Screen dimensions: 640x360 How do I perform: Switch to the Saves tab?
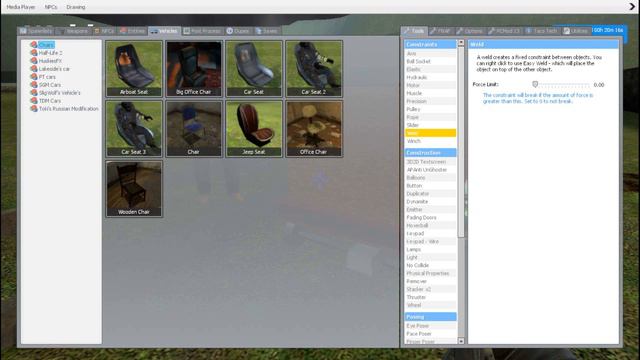coord(267,31)
